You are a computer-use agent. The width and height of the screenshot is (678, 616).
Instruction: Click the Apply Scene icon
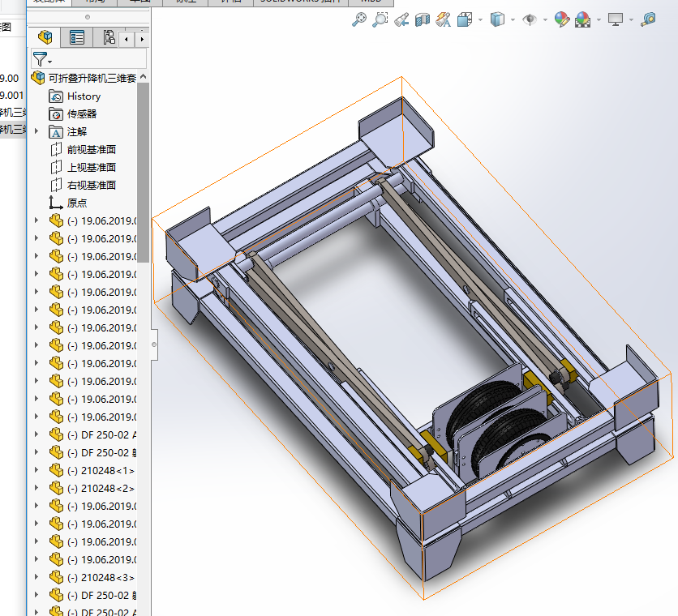(x=583, y=19)
